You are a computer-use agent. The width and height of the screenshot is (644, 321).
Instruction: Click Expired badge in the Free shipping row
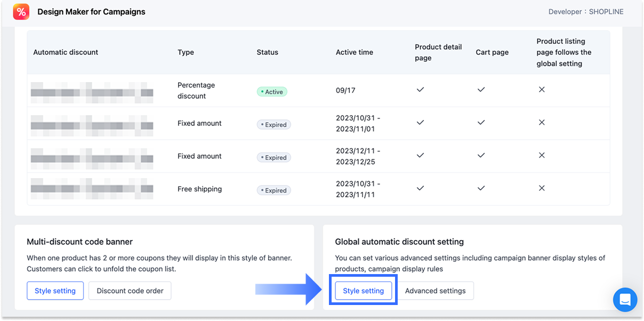(x=274, y=190)
